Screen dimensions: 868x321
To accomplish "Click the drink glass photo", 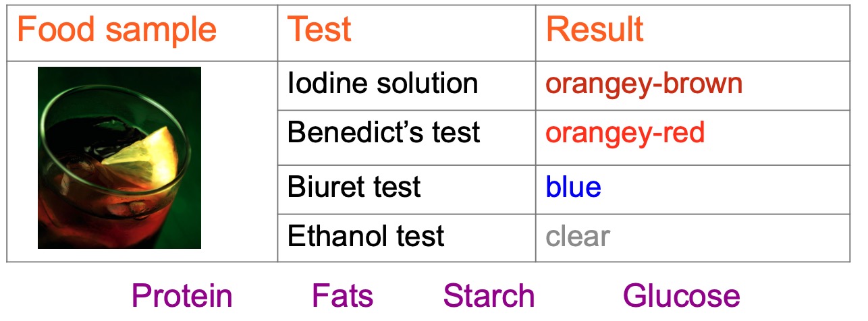I will pos(119,158).
